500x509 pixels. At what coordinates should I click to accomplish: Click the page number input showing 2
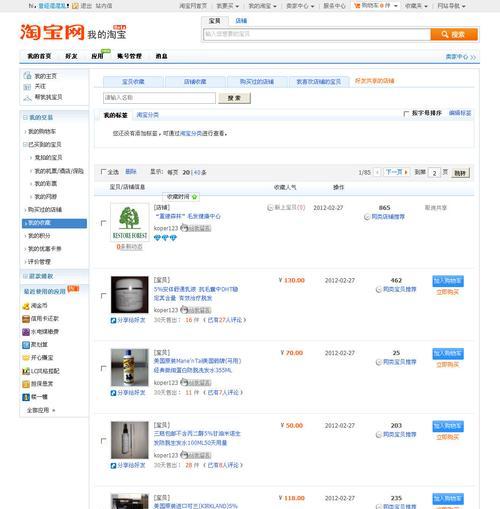434,173
